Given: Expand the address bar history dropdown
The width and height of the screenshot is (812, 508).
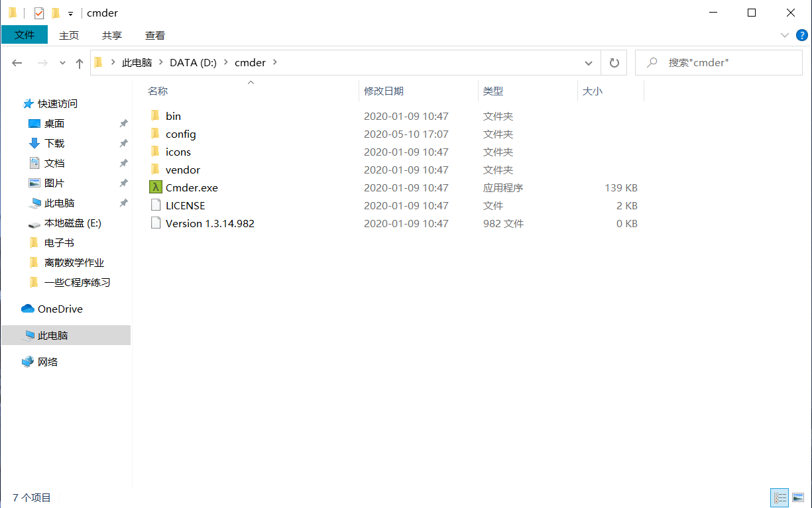Looking at the screenshot, I should click(588, 63).
